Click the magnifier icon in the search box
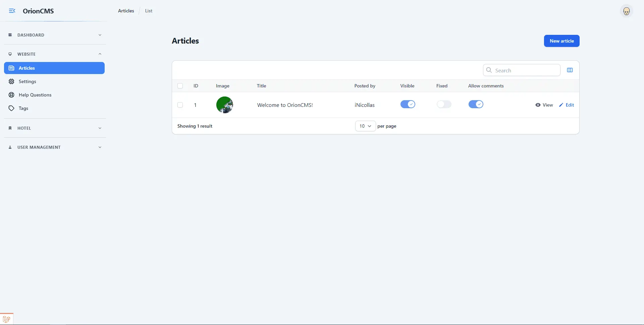 489,70
